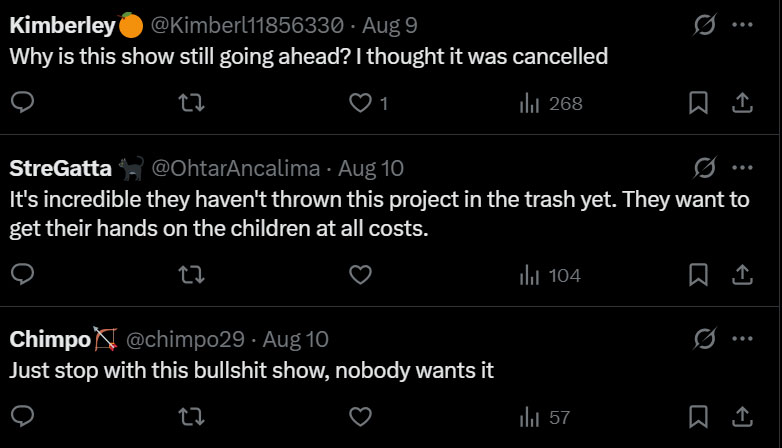Click Grok icon on Kimberley's tweet
Screen dimensions: 782x448
(704, 26)
